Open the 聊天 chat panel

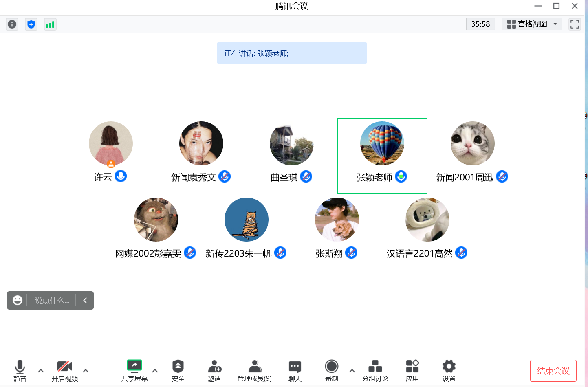tap(295, 370)
